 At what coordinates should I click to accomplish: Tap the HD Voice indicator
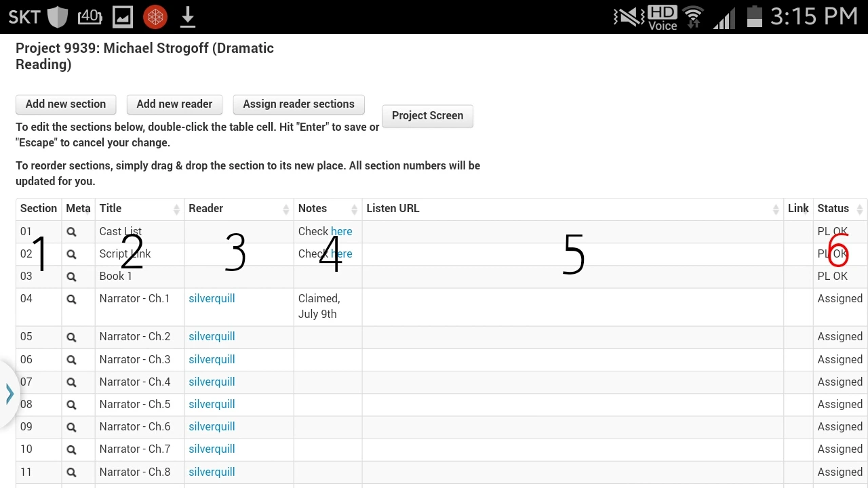pyautogui.click(x=662, y=16)
